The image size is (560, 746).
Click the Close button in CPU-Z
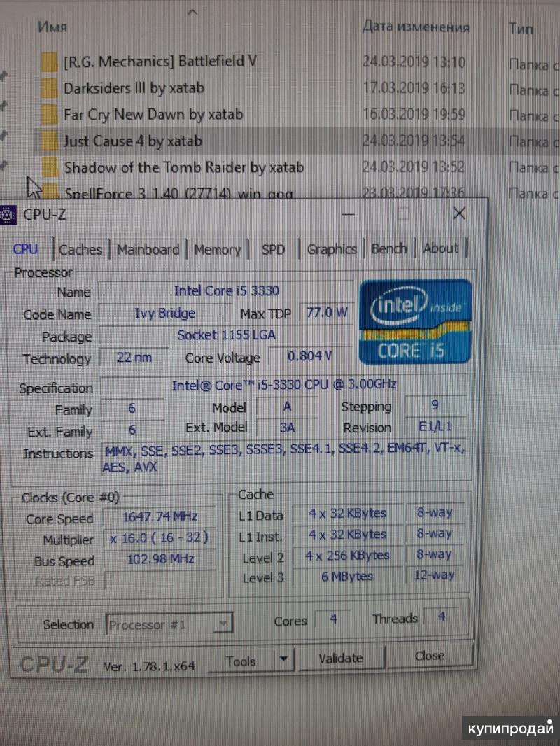tap(430, 656)
